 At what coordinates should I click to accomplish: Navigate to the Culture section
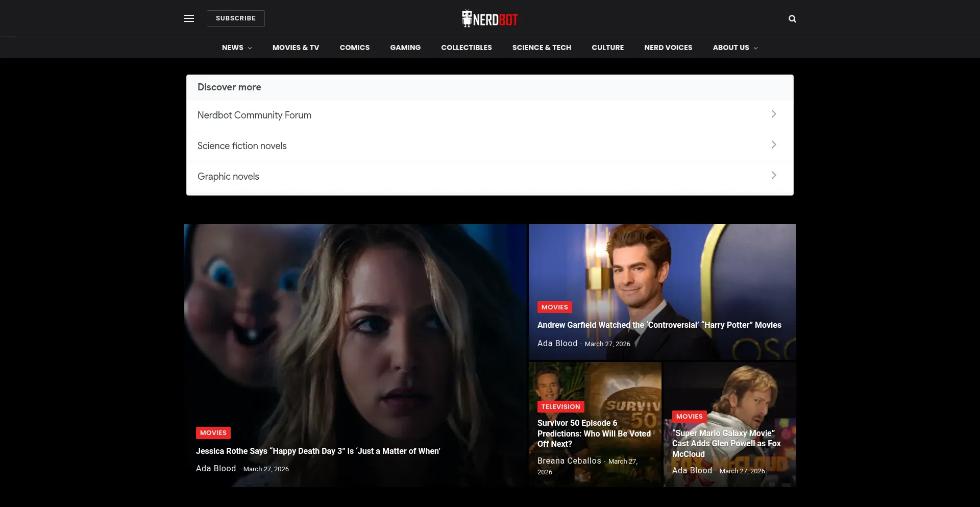pyautogui.click(x=608, y=47)
